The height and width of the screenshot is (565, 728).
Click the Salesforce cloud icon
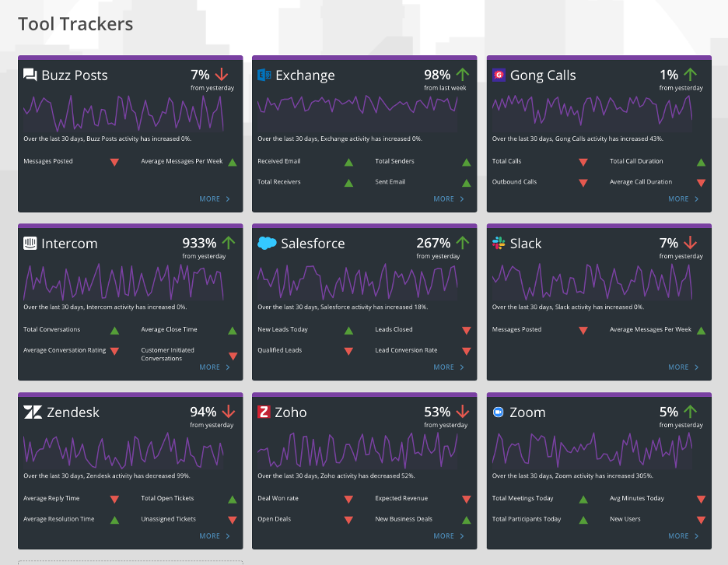[x=267, y=243]
